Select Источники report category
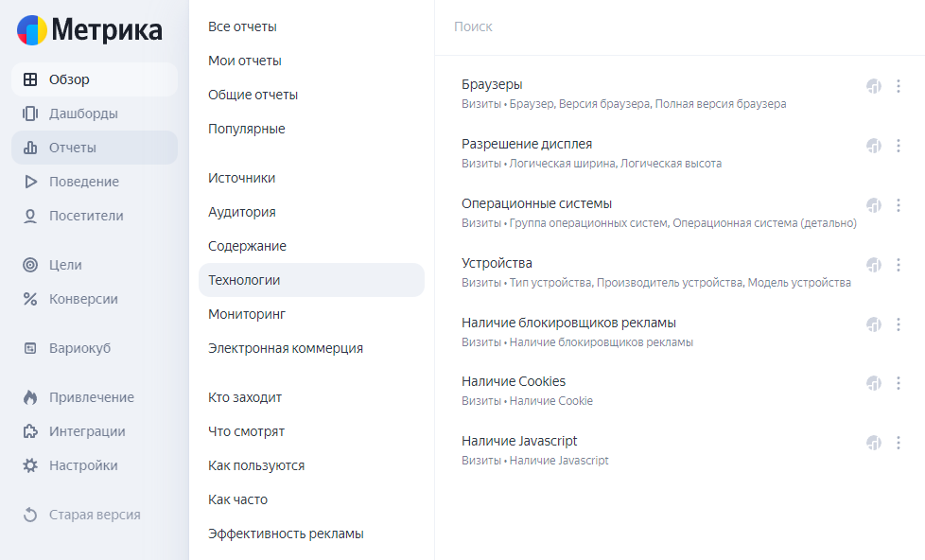925x560 pixels. point(242,178)
